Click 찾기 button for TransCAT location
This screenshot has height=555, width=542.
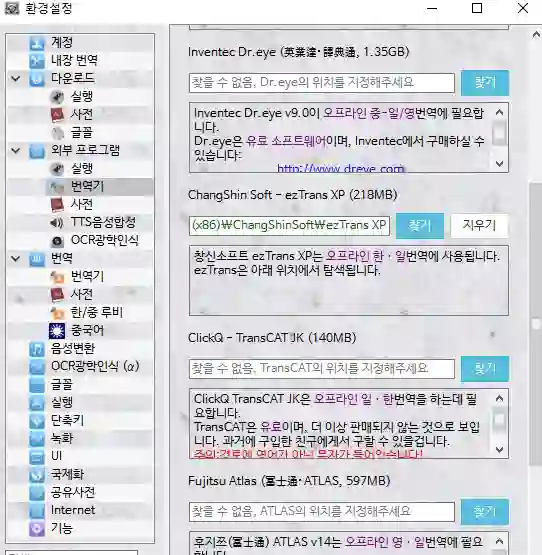click(485, 369)
